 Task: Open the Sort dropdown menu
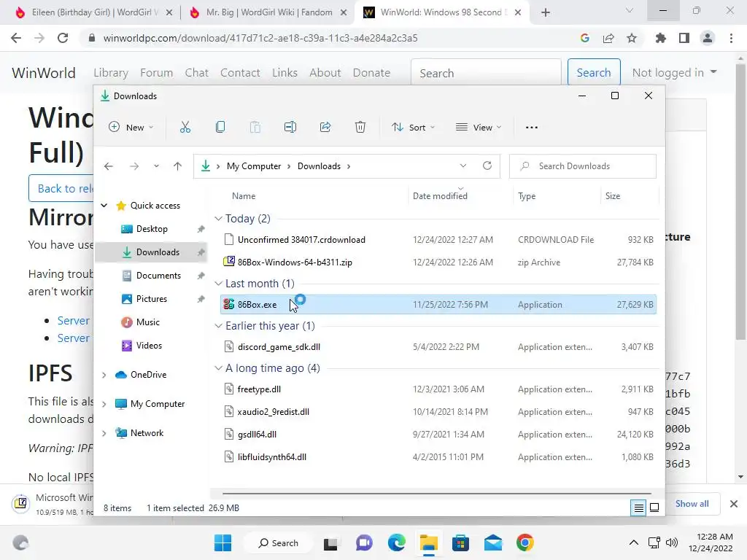click(413, 127)
